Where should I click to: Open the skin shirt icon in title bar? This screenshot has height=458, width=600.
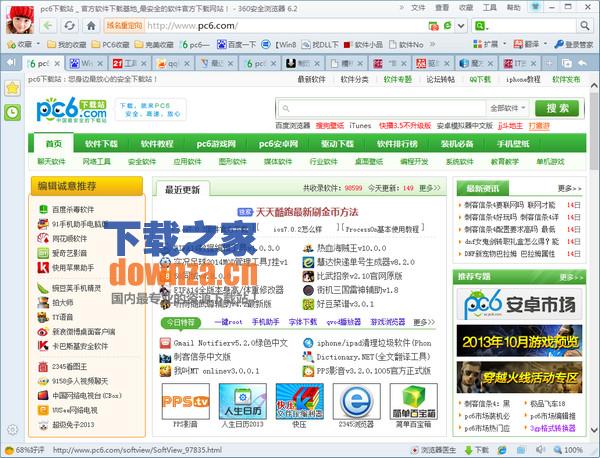click(x=536, y=7)
